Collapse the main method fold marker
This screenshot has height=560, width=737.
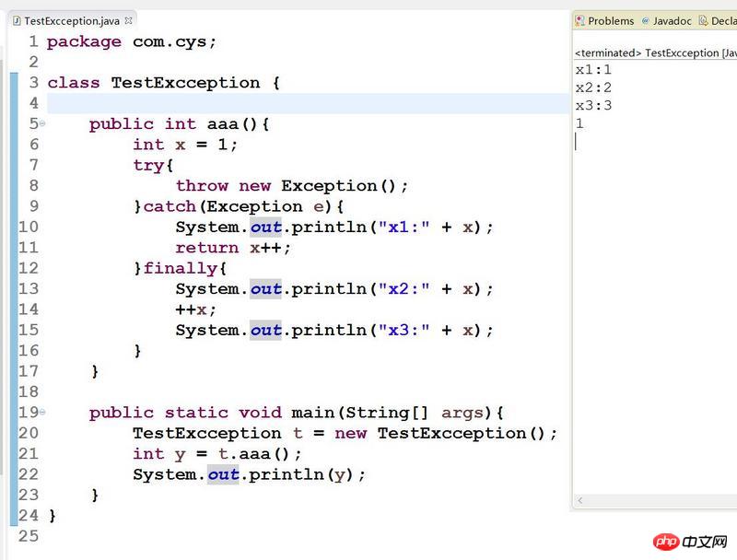[x=42, y=412]
